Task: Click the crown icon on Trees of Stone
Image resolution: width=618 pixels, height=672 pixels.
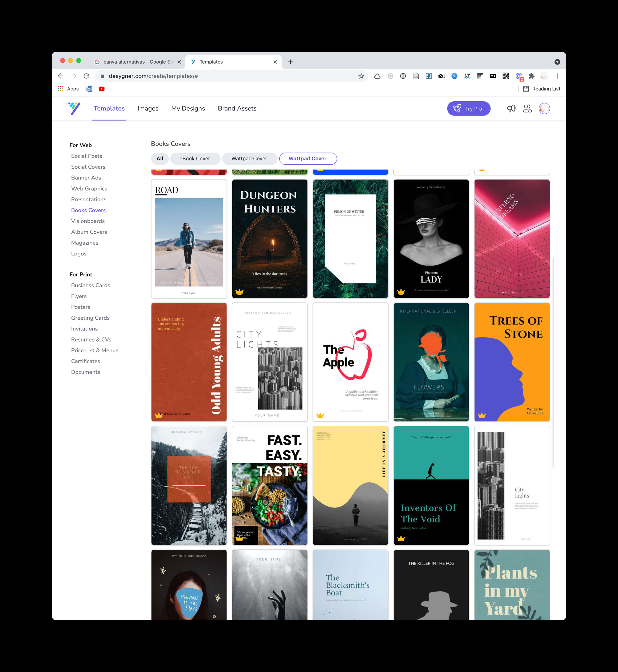Action: pos(481,415)
